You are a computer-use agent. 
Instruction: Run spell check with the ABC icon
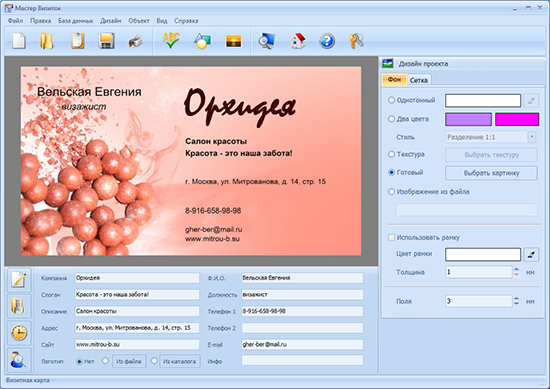(172, 40)
